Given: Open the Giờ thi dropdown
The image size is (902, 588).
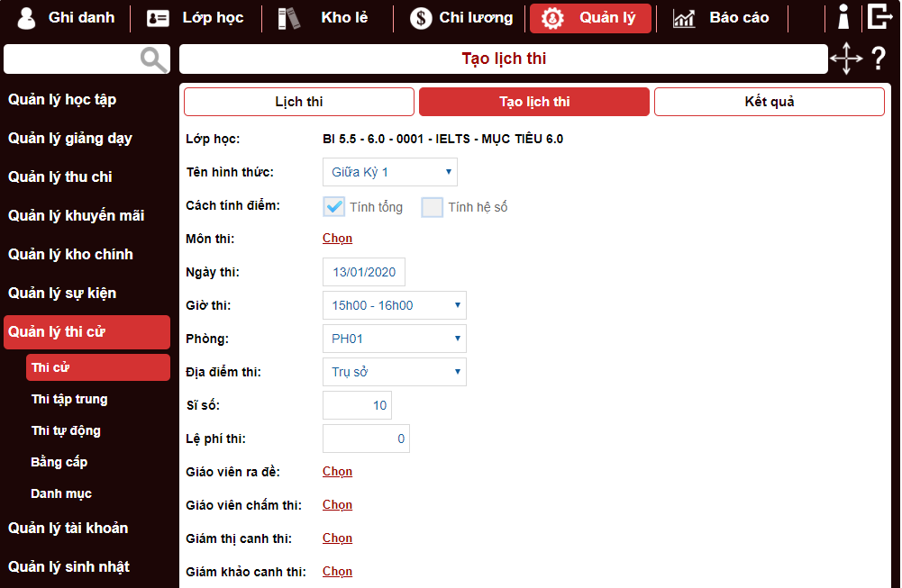Looking at the screenshot, I should coord(394,305).
